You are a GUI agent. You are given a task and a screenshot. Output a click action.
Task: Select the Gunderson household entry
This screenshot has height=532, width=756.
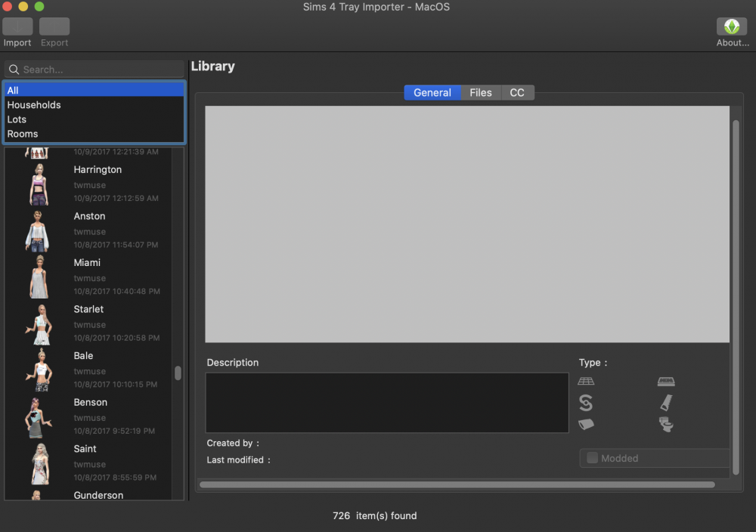(x=88, y=494)
